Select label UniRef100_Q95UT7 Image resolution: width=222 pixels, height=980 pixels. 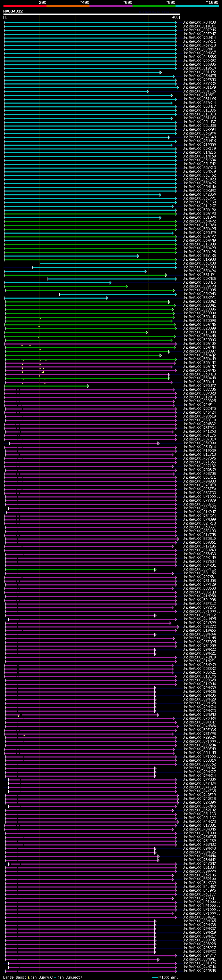199,386
